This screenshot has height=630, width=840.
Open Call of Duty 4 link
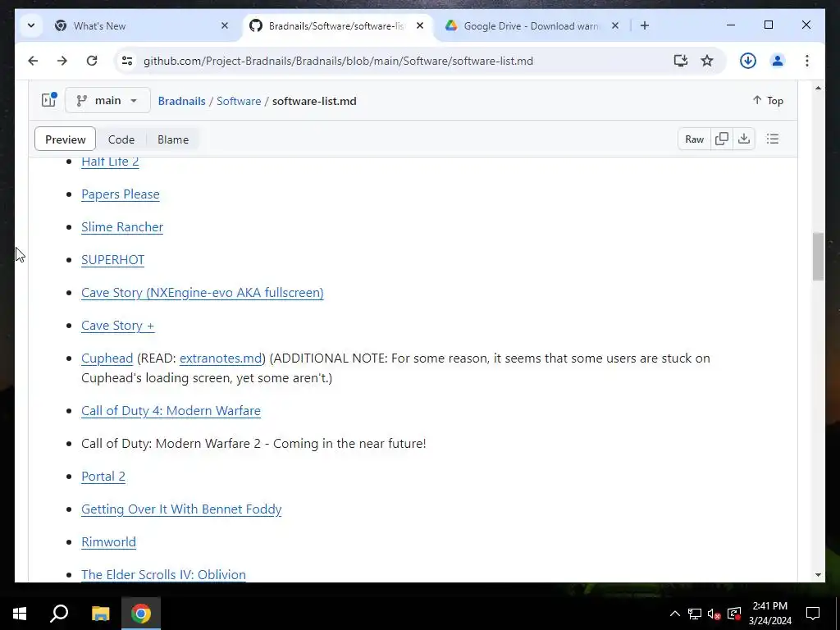[x=171, y=410]
